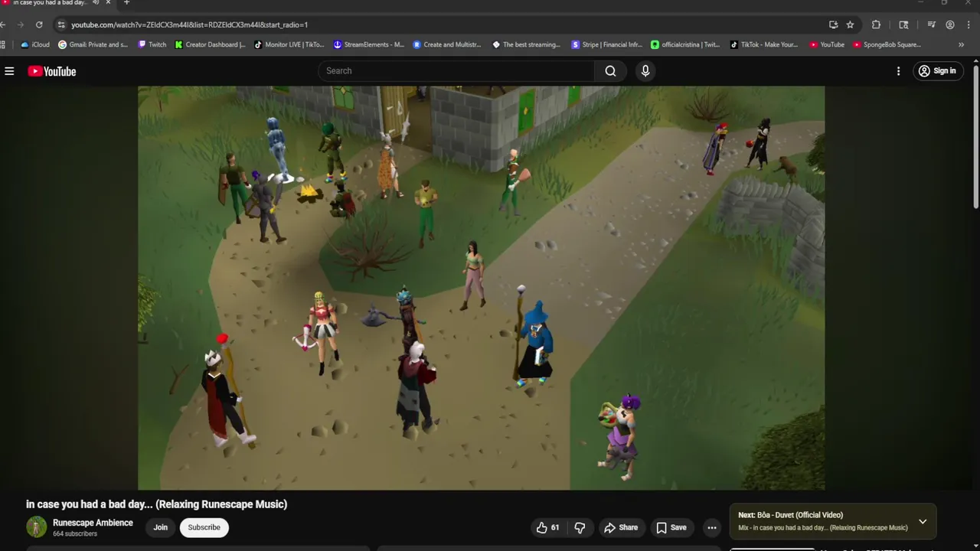Open officialcristina Twitch bookmark
The image size is (980, 551).
point(685,44)
